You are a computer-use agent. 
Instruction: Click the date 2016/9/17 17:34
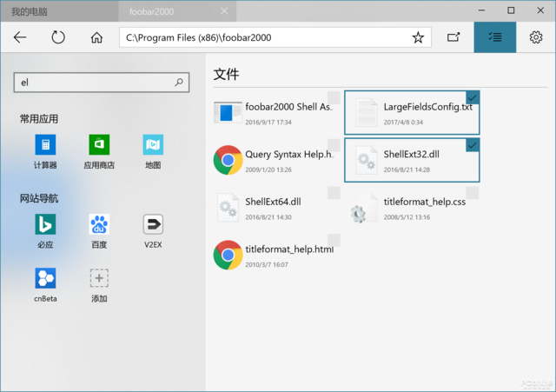pos(268,122)
